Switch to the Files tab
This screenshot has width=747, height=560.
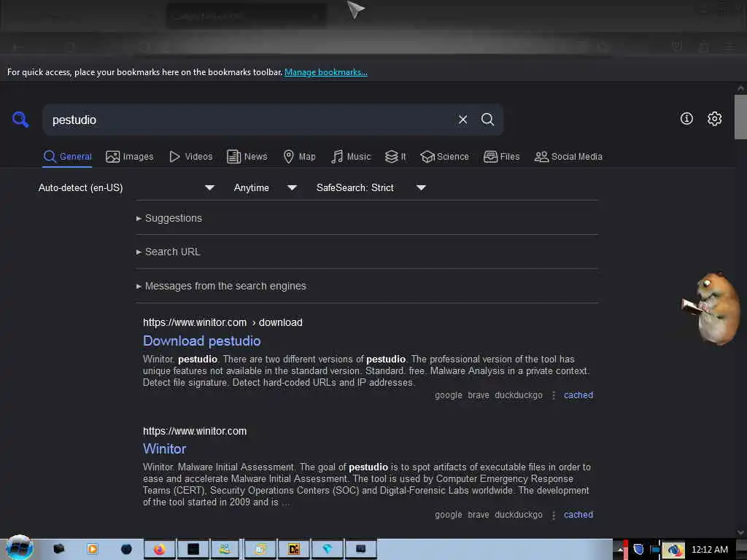(501, 157)
